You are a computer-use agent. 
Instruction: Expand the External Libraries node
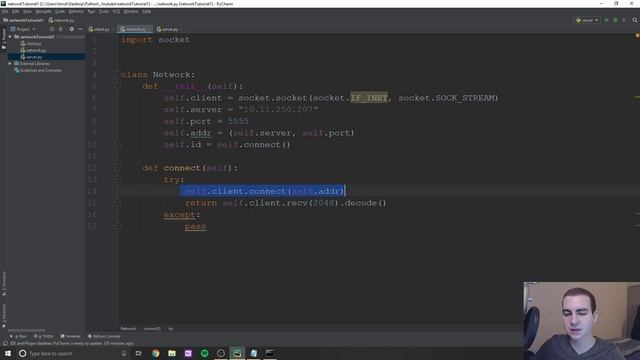pyautogui.click(x=10, y=64)
